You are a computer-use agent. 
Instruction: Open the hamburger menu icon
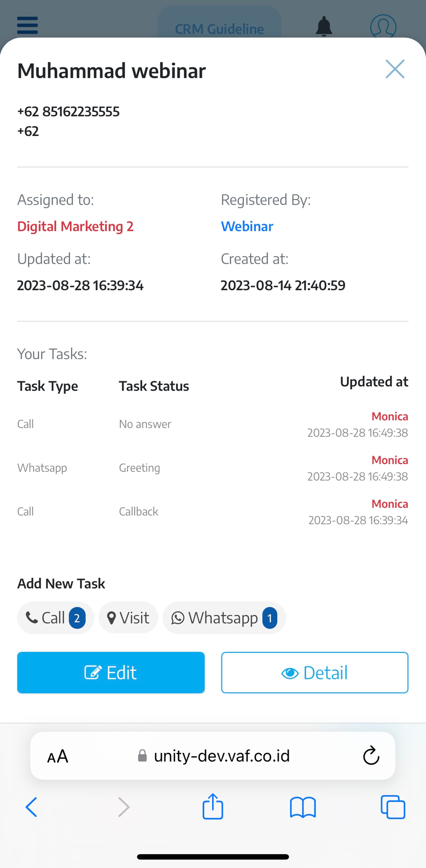click(27, 25)
